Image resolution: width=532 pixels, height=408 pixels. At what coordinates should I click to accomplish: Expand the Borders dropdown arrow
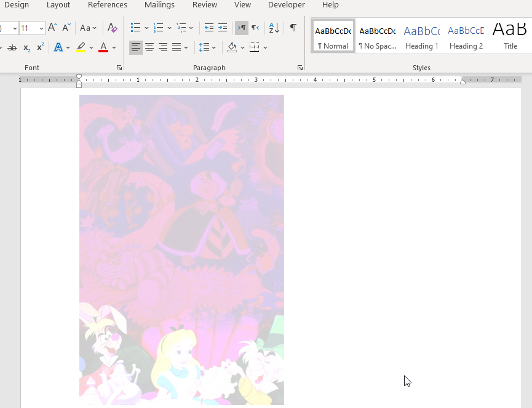pyautogui.click(x=265, y=47)
